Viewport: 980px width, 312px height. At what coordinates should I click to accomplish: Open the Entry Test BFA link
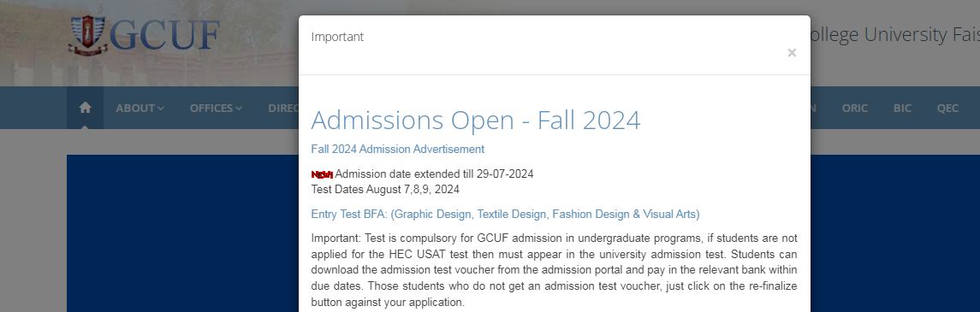[505, 214]
